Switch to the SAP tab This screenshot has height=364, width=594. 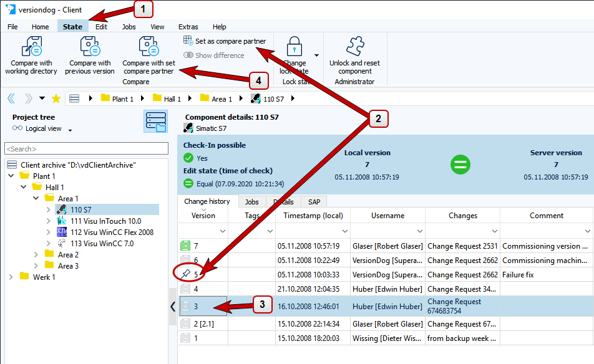[313, 202]
